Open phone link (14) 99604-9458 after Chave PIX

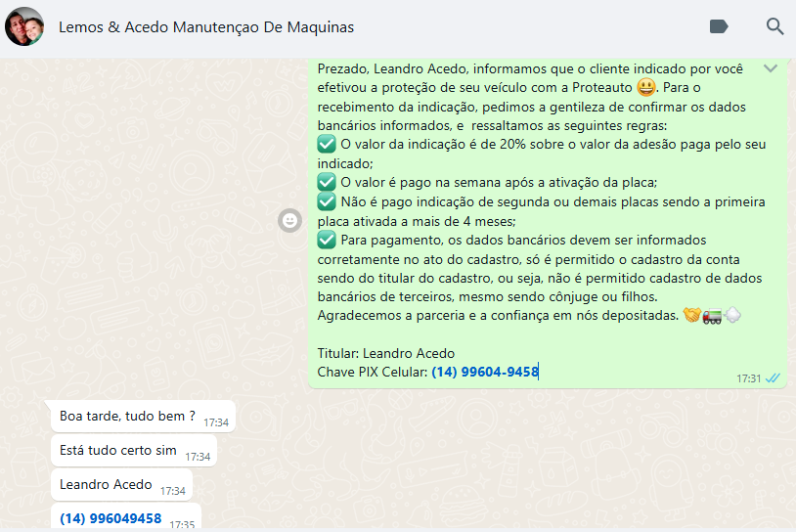(485, 372)
